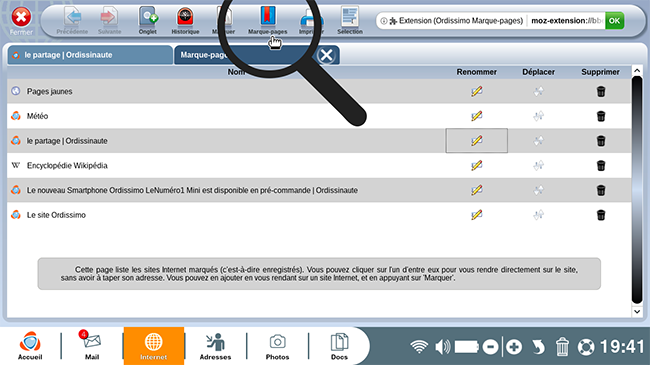This screenshot has width=650, height=365.
Task: Rename the le partage | Ordissinaute bookmark
Action: 477,141
